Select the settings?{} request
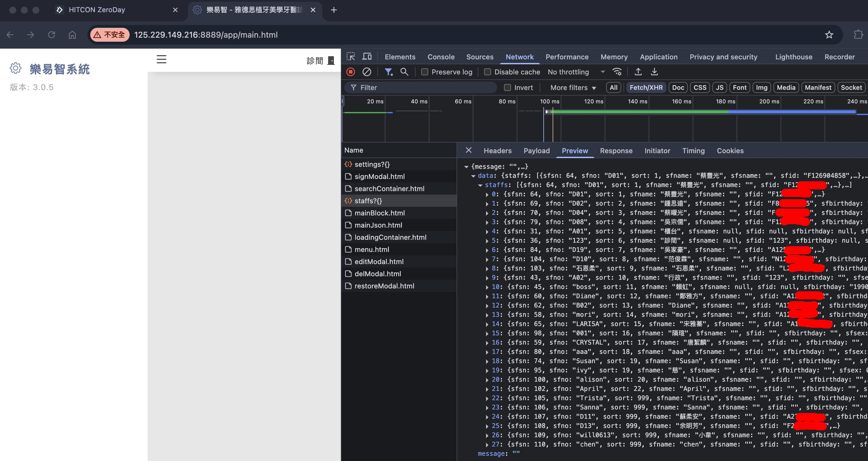Image resolution: width=868 pixels, height=461 pixels. click(x=399, y=164)
